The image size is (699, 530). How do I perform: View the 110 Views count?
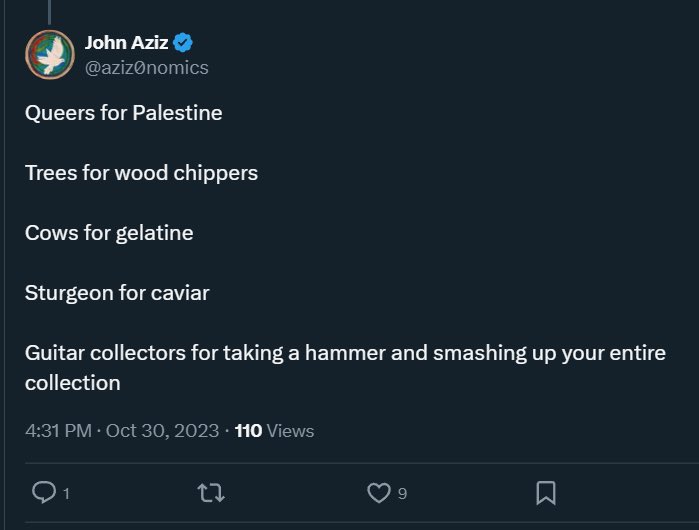[274, 431]
